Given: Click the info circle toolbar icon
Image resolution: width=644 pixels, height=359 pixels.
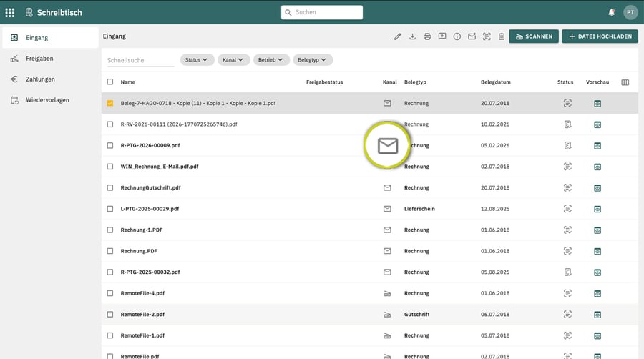Looking at the screenshot, I should [x=457, y=36].
